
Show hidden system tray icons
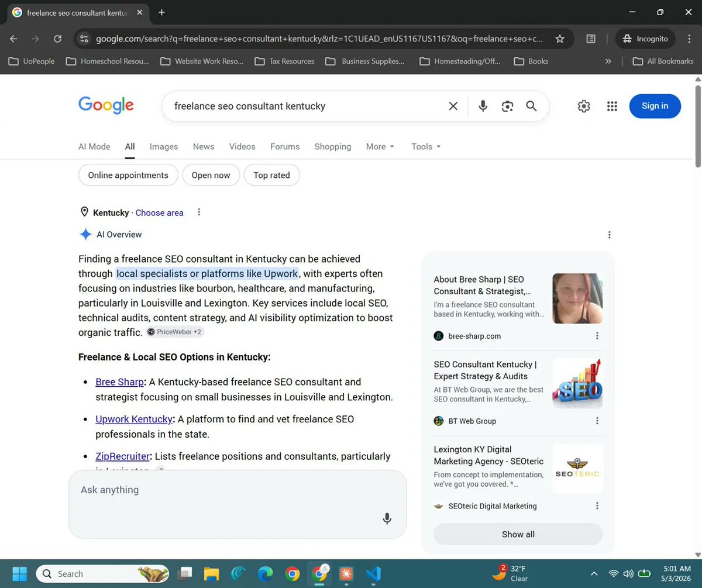coord(594,574)
